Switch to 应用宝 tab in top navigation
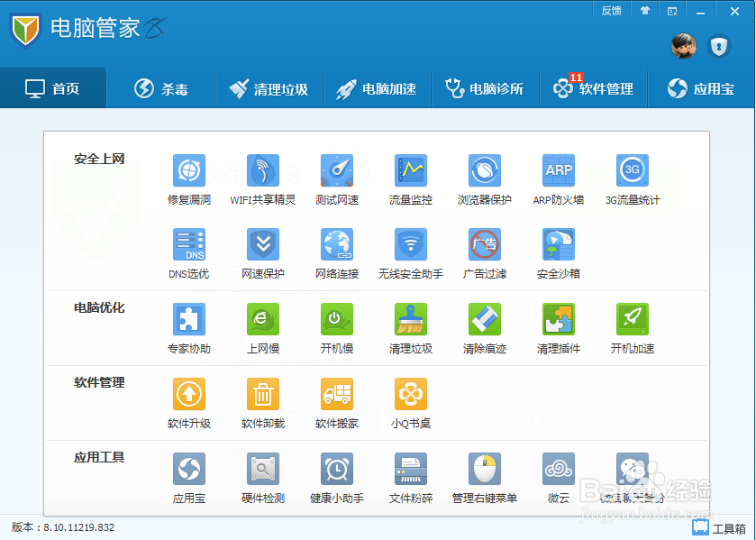Screen dimensions: 756x540 click(x=702, y=88)
